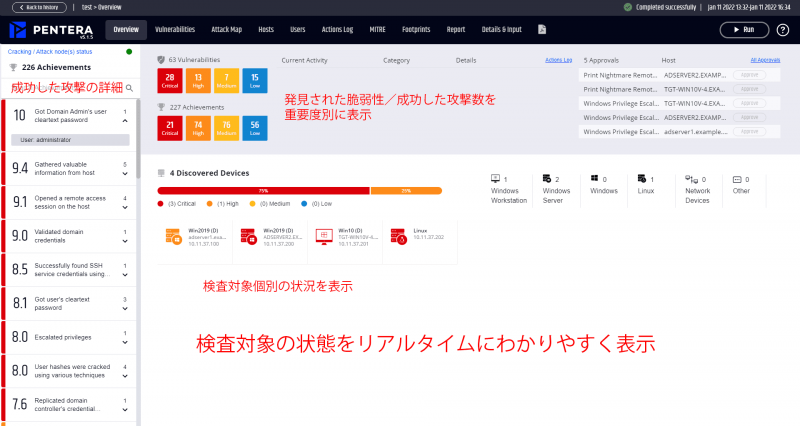Expand Got user's cleartext password row
Screen dimensions: 800x426
pyautogui.click(x=125, y=309)
